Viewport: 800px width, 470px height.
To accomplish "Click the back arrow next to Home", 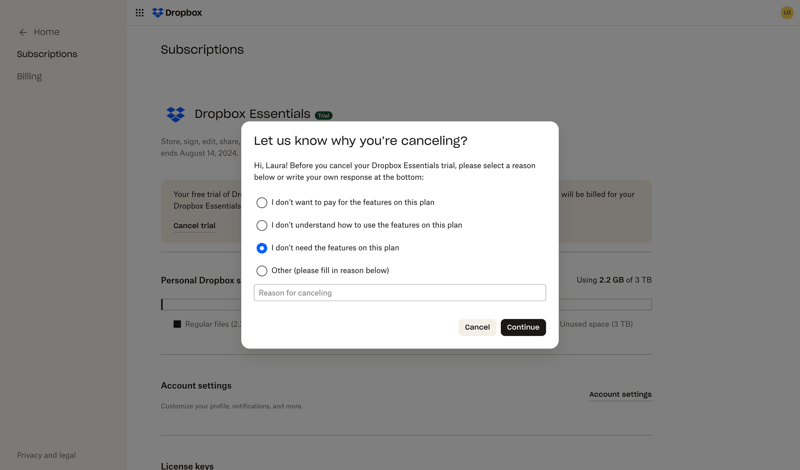I will [x=23, y=32].
